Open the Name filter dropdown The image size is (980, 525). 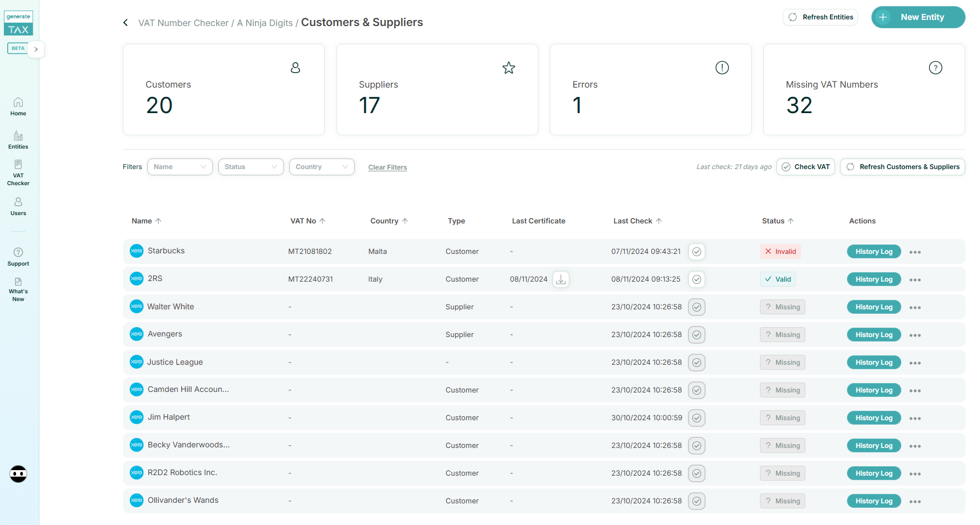180,166
